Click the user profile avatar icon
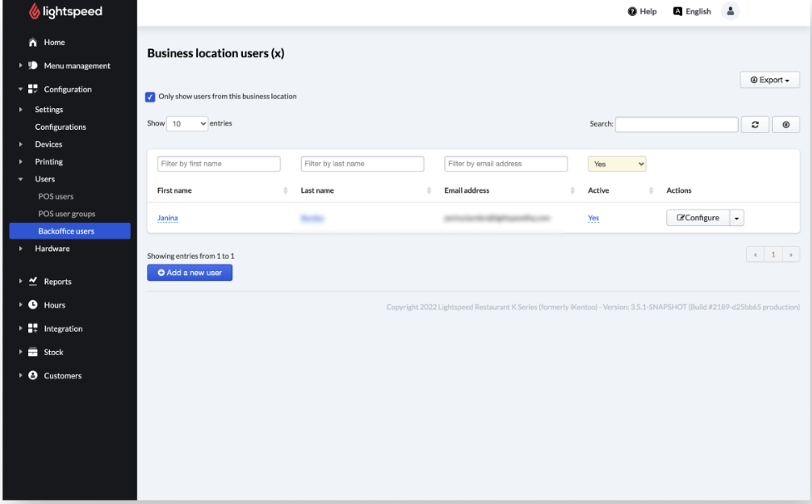 coord(730,12)
